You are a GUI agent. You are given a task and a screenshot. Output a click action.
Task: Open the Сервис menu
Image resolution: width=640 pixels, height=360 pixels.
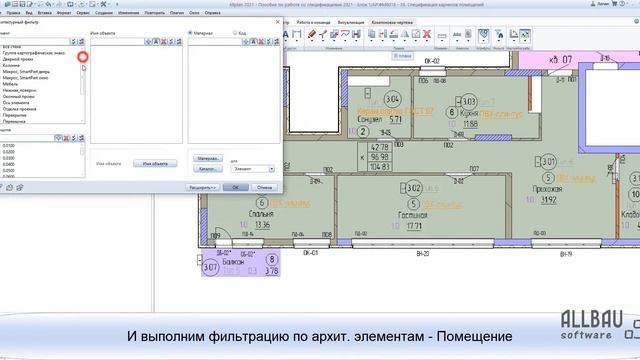(x=83, y=13)
